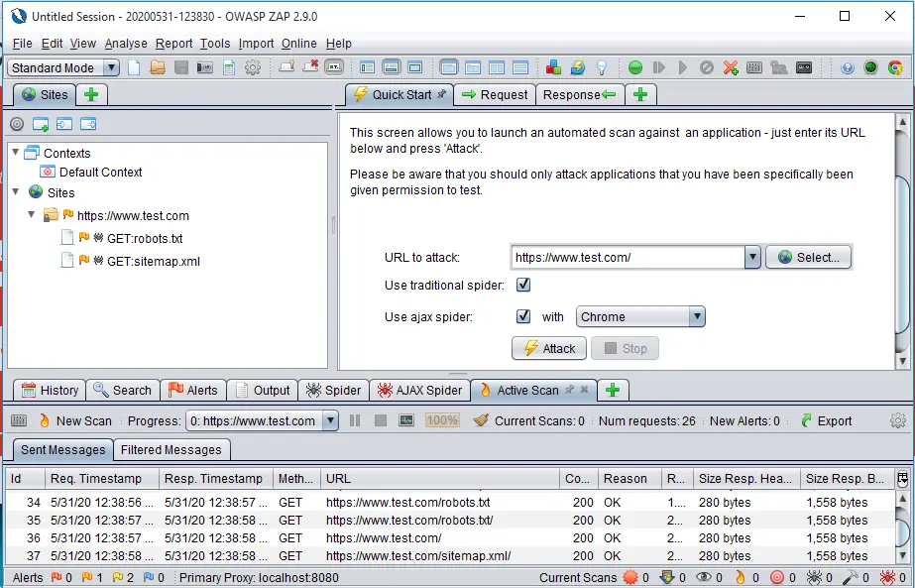Viewport: 915px width, 588px height.
Task: Switch to the Request tab
Action: click(x=495, y=94)
